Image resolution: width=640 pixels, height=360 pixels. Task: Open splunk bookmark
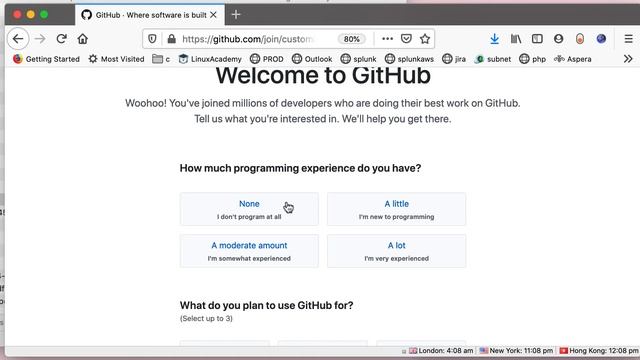click(358, 59)
